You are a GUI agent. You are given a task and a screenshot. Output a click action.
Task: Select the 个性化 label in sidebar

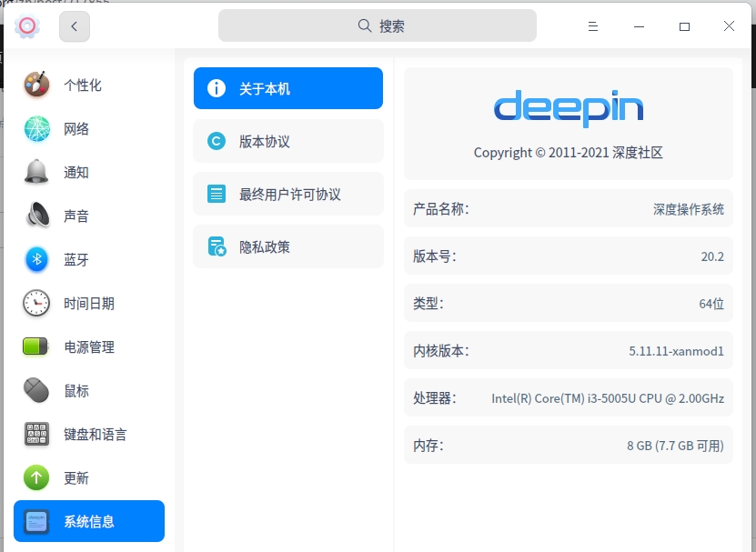(83, 85)
